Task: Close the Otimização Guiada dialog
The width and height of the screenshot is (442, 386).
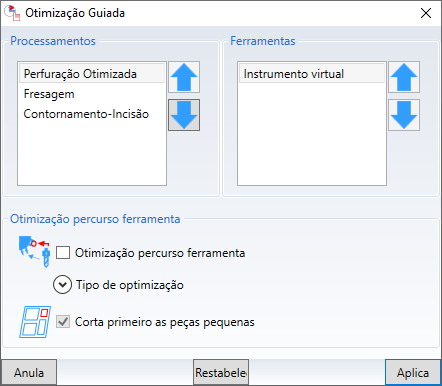Action: point(426,13)
